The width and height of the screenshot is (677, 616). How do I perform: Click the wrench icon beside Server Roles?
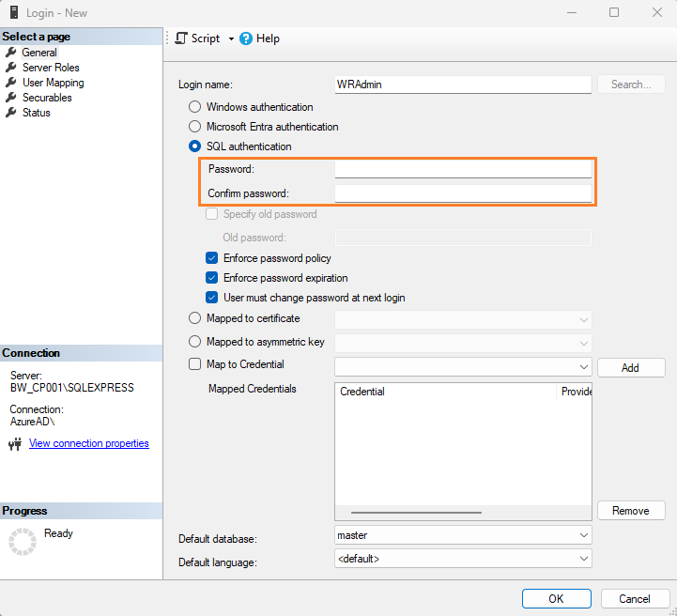[10, 68]
